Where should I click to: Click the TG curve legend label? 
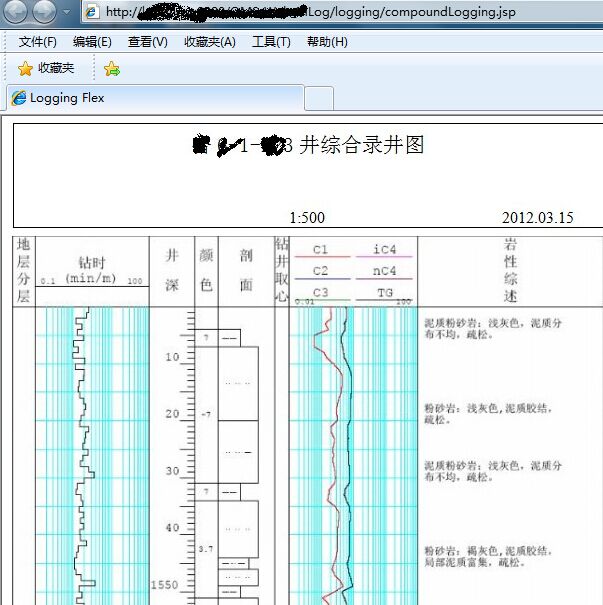pos(384,293)
